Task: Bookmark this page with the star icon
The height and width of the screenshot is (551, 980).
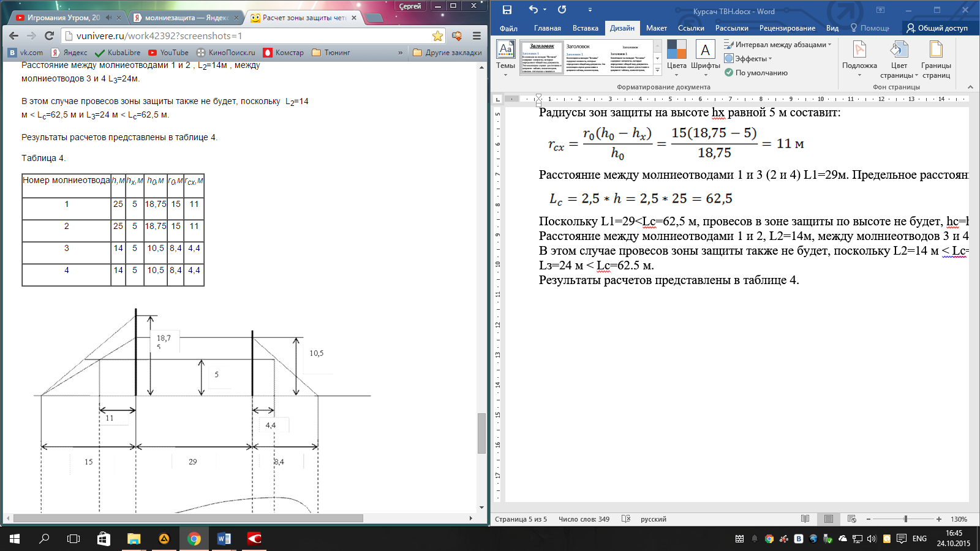Action: pyautogui.click(x=437, y=36)
